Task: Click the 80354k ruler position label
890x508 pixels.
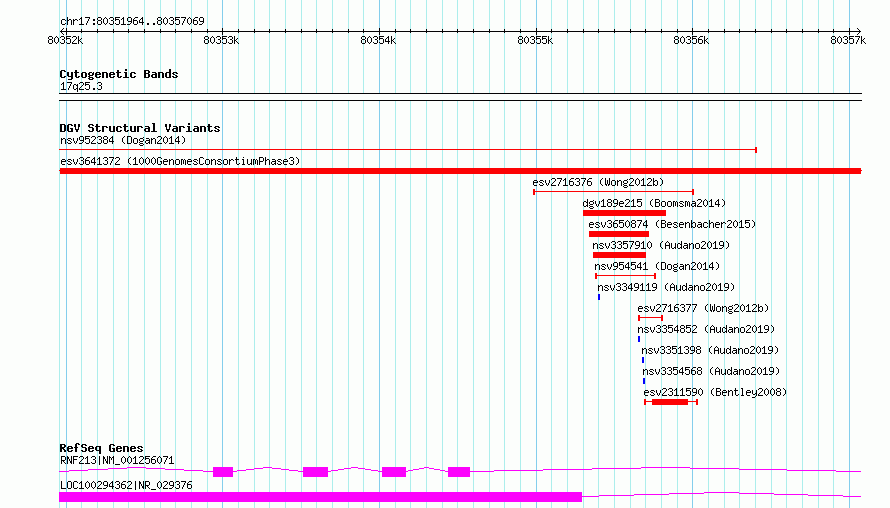Action: (379, 40)
